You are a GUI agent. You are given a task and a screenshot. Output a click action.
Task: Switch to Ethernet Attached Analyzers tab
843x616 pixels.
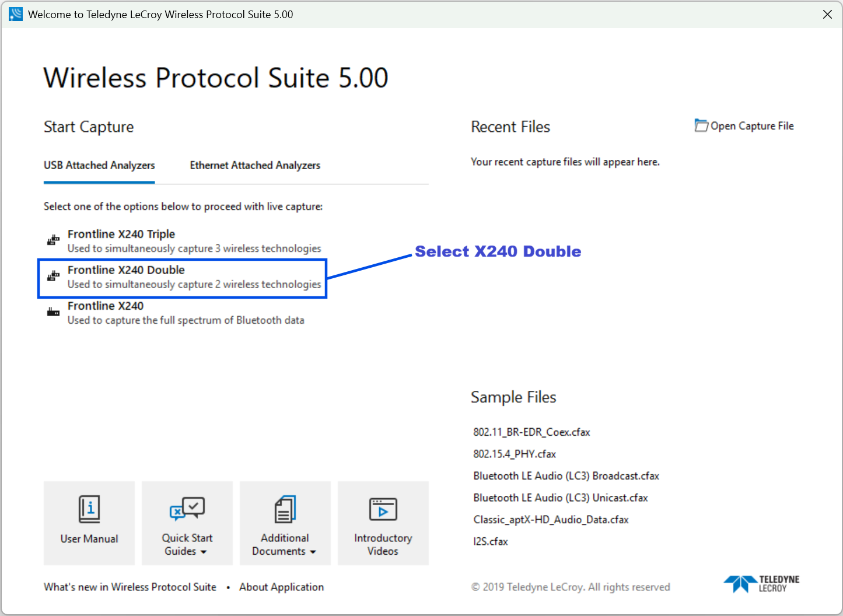point(255,166)
